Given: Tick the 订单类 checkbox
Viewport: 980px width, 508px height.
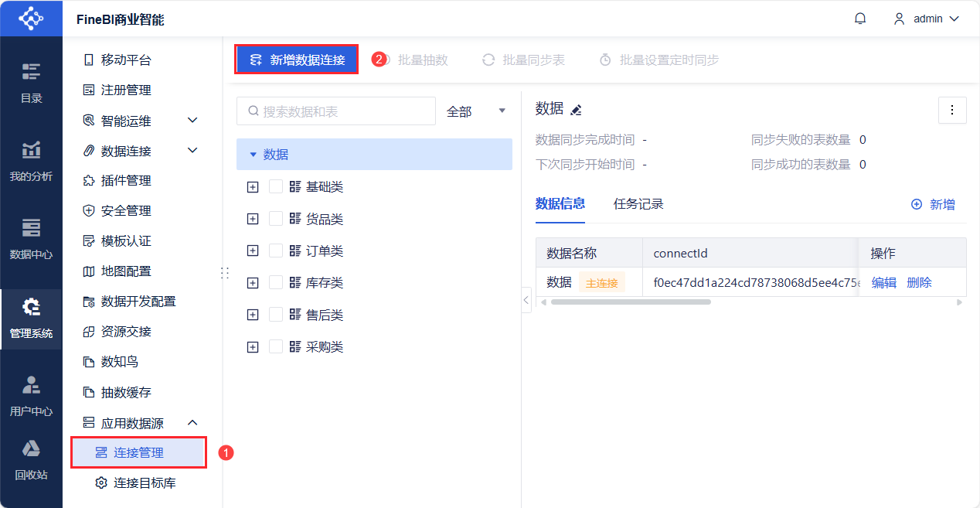Looking at the screenshot, I should pos(276,251).
